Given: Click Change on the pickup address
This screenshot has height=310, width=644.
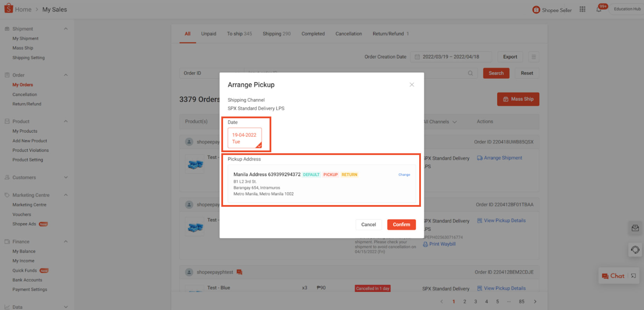Looking at the screenshot, I should 404,175.
